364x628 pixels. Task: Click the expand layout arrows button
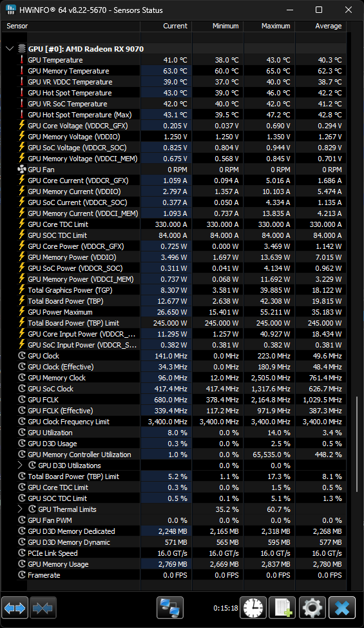coord(15,608)
